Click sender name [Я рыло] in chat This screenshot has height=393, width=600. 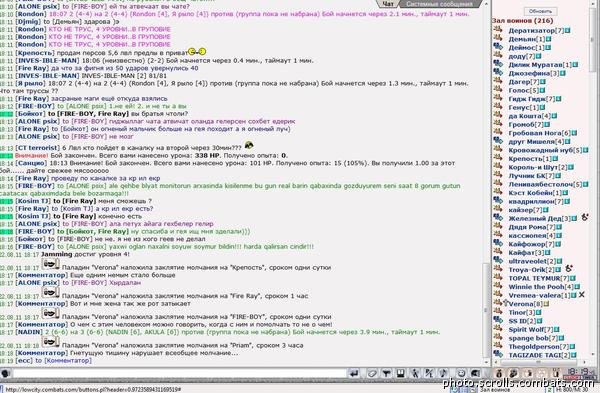point(30,83)
